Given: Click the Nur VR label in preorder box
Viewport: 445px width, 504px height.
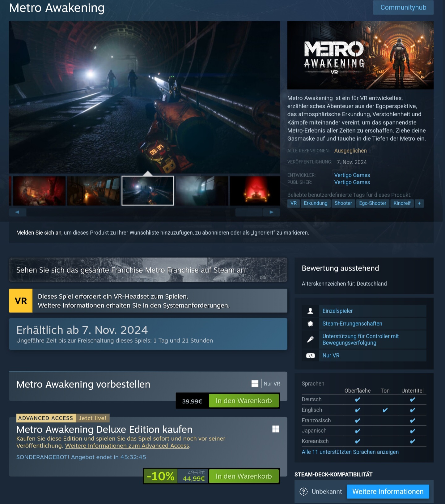Looking at the screenshot, I should pyautogui.click(x=272, y=384).
